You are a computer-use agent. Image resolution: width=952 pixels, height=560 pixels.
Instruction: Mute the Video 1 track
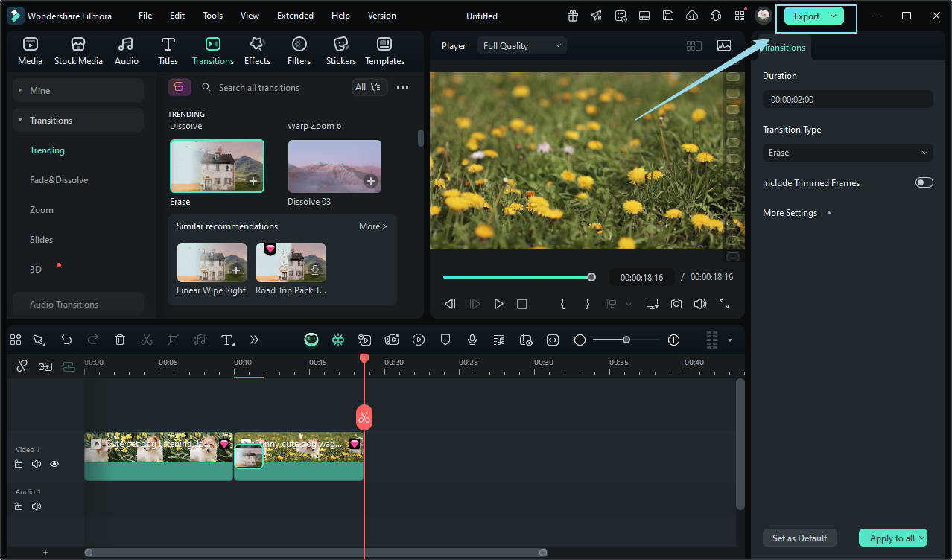(37, 464)
